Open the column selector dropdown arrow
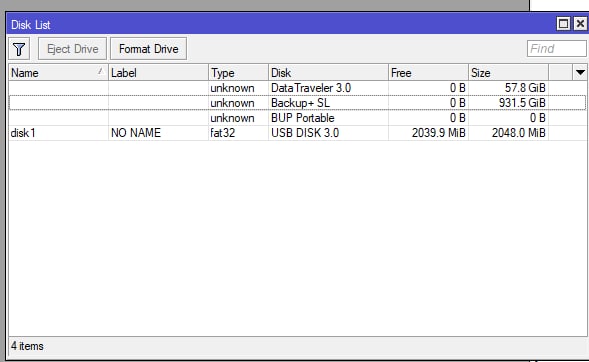 click(x=580, y=72)
